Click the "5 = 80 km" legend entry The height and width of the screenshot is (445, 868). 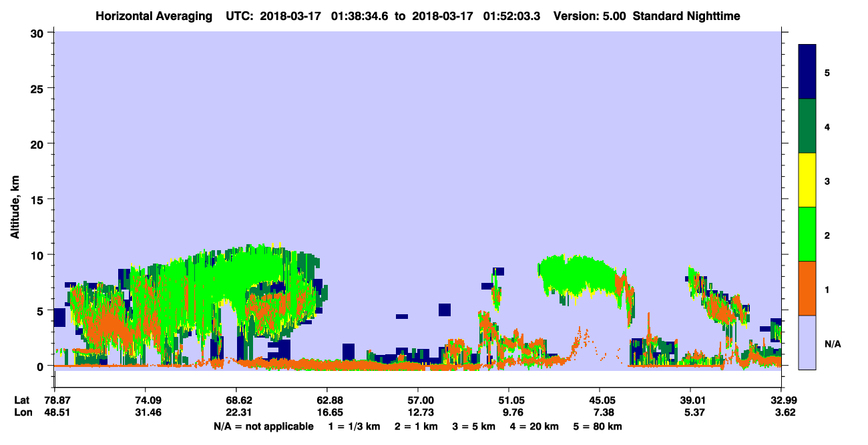coord(598,426)
